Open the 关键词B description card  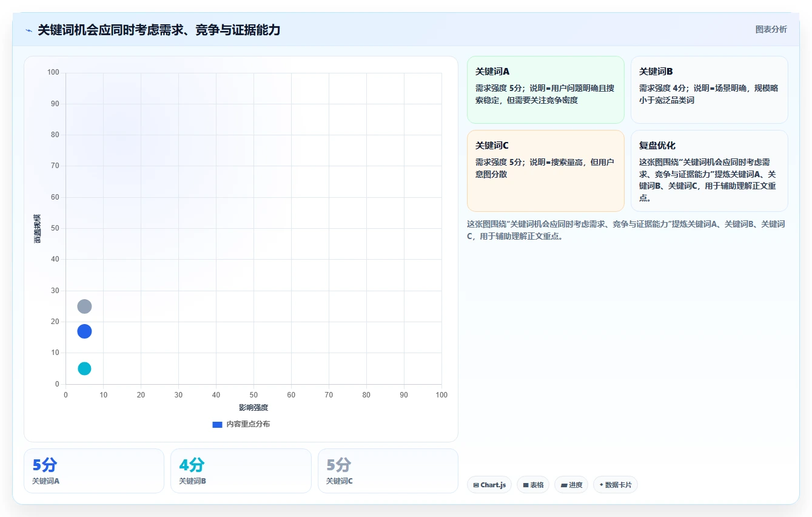709,90
